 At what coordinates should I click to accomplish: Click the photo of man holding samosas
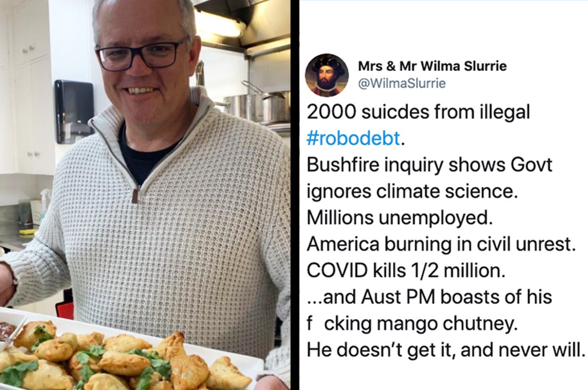coord(145,195)
